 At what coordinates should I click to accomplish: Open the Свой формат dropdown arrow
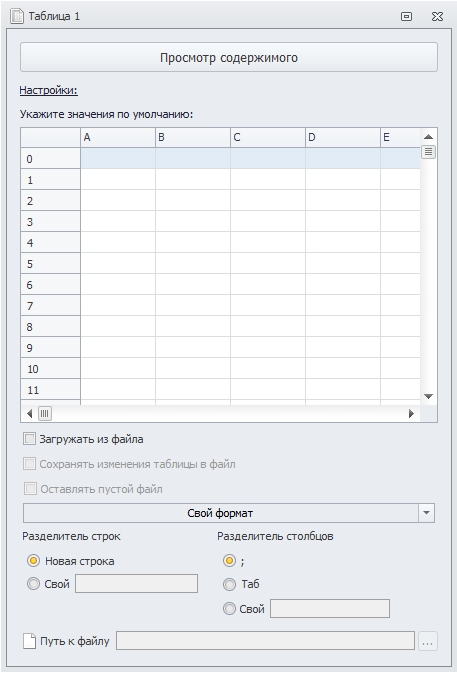pyautogui.click(x=426, y=513)
